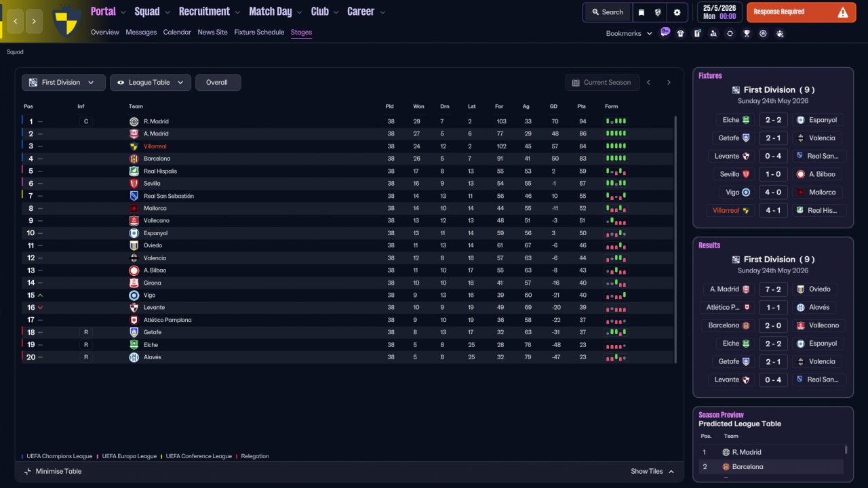Open the First Division competition dropdown

click(64, 83)
